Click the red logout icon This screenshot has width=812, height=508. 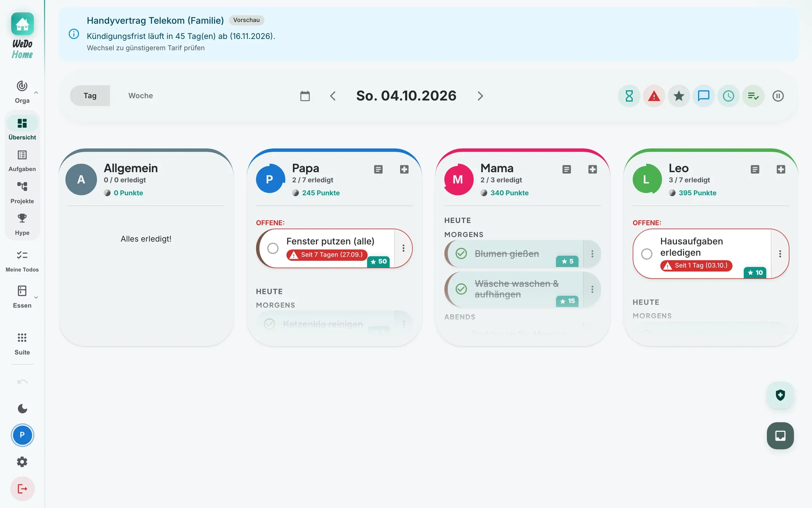[x=22, y=489]
